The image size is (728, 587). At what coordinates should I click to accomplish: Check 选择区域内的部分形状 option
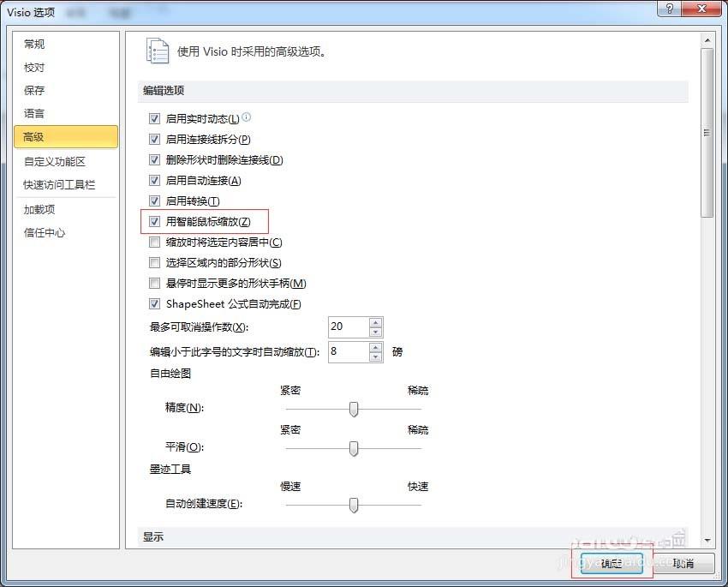(154, 262)
